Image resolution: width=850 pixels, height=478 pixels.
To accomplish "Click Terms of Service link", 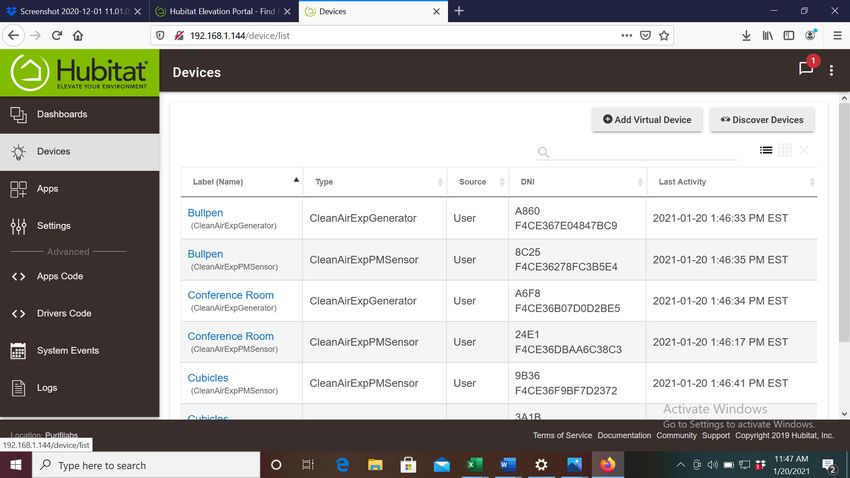I will click(562, 435).
